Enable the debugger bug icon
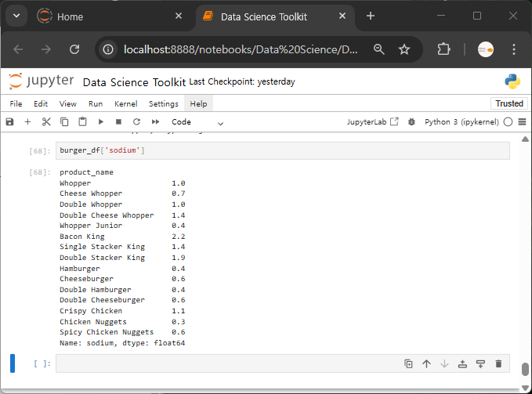Image resolution: width=532 pixels, height=394 pixels. point(411,121)
